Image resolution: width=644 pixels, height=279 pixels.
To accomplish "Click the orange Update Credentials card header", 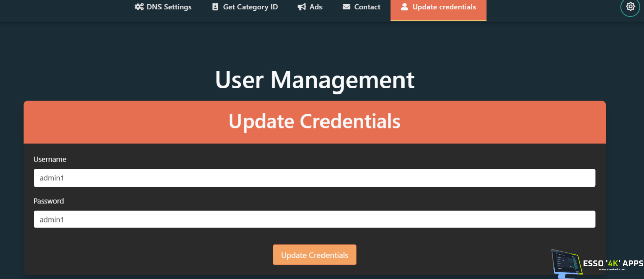I will coord(314,122).
